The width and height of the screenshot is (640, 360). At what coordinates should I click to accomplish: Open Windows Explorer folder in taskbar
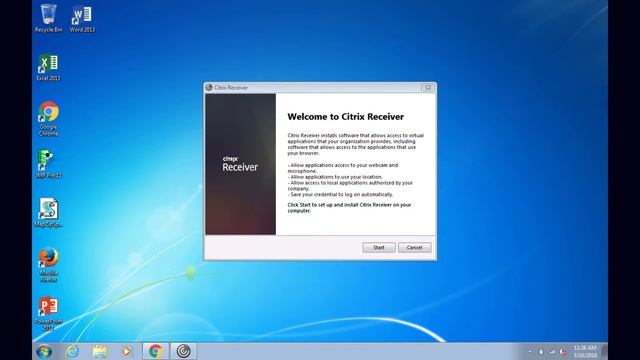coord(100,351)
